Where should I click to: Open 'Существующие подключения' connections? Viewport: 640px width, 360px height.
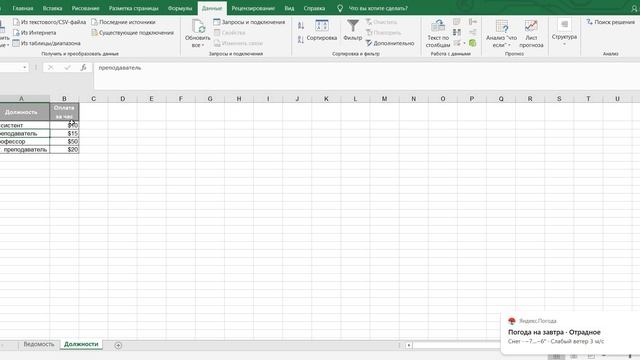pyautogui.click(x=133, y=33)
